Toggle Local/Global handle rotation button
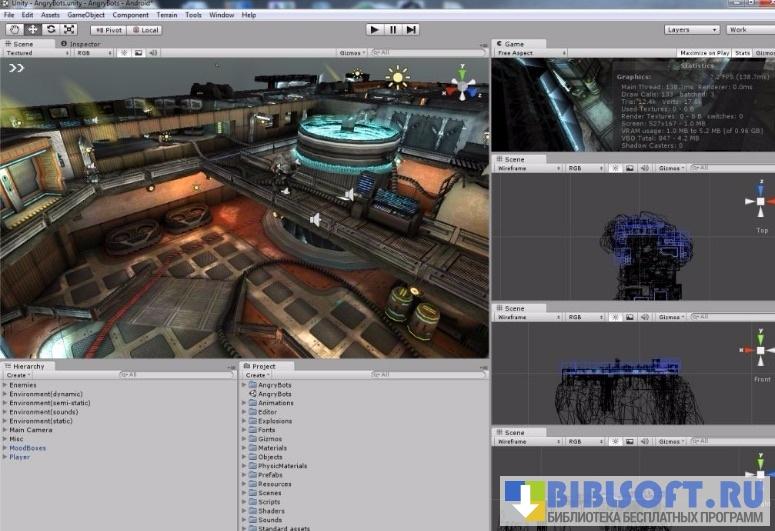This screenshot has width=775, height=531. click(145, 30)
